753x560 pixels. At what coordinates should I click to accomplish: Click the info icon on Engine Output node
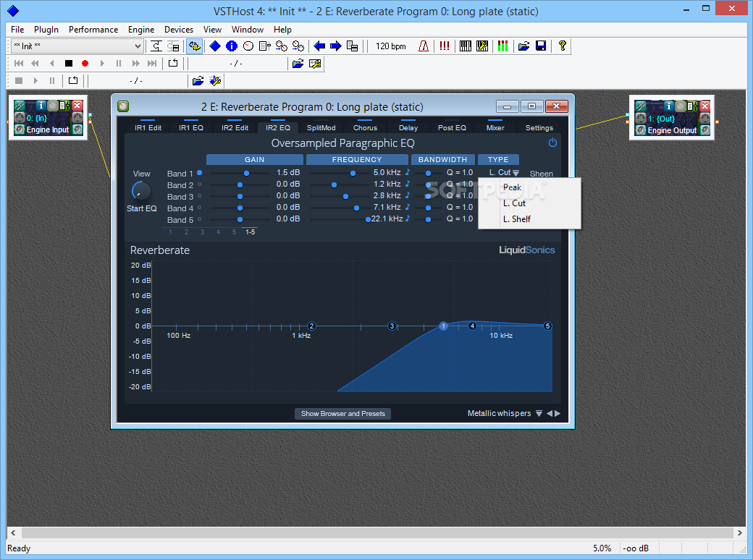coord(668,106)
